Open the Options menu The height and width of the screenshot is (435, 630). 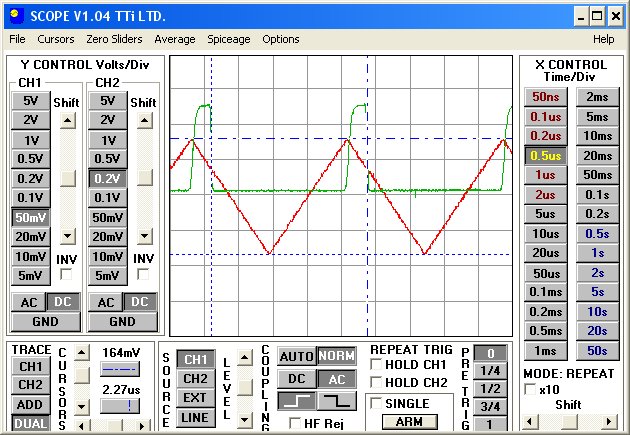tap(281, 39)
